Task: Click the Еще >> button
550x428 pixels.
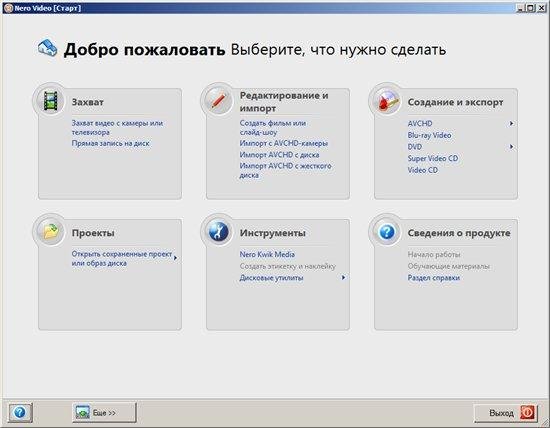Action: pyautogui.click(x=104, y=413)
